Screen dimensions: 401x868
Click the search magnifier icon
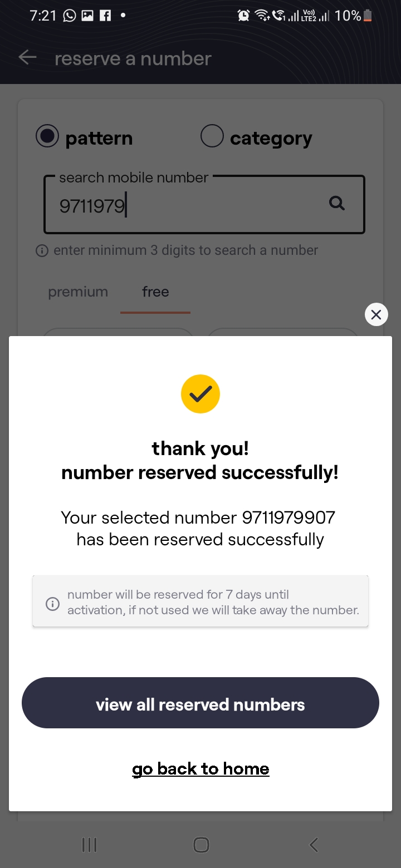tap(336, 204)
